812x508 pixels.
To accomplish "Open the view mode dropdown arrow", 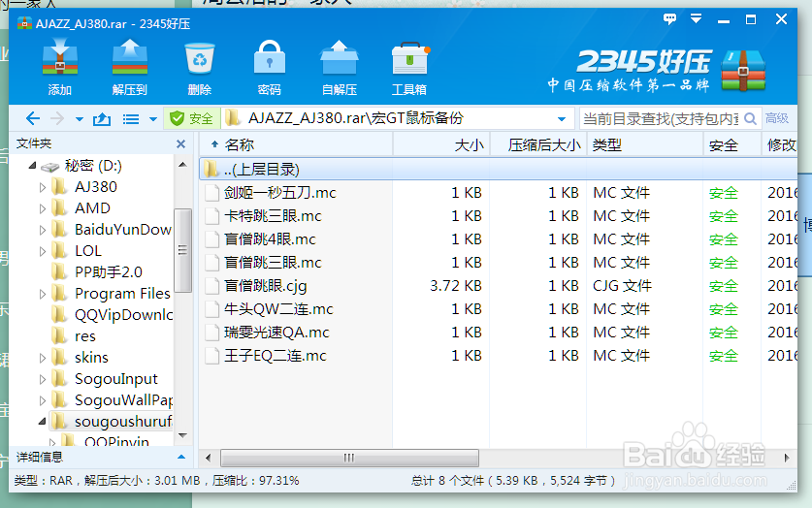I will pyautogui.click(x=152, y=119).
